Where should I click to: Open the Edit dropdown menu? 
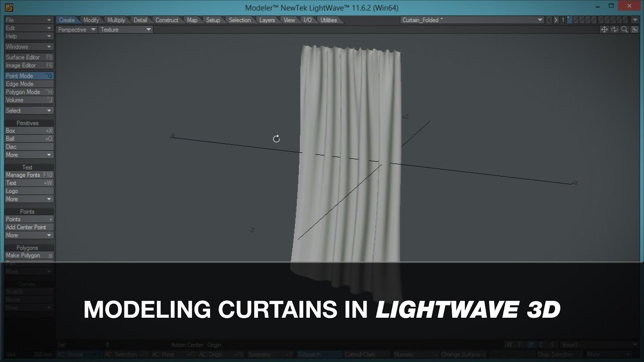click(29, 28)
